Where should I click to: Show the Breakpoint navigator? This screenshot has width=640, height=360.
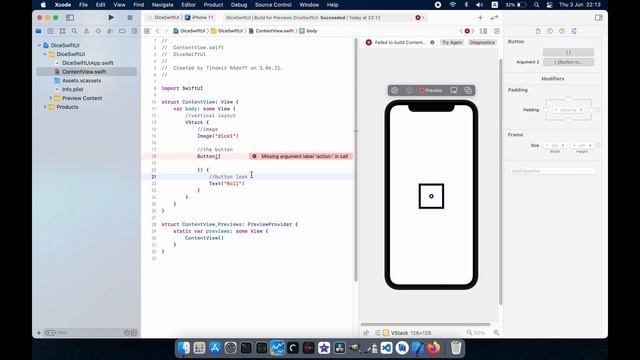pos(122,31)
